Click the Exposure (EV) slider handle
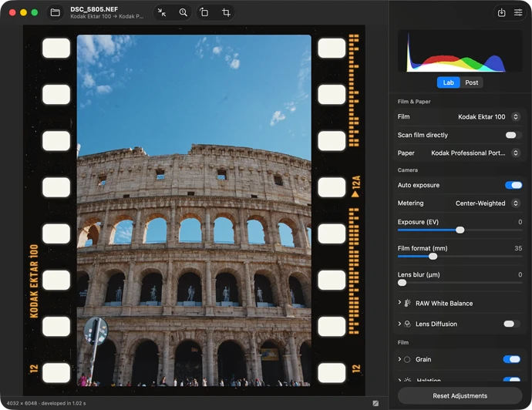532x410 pixels. coord(460,230)
